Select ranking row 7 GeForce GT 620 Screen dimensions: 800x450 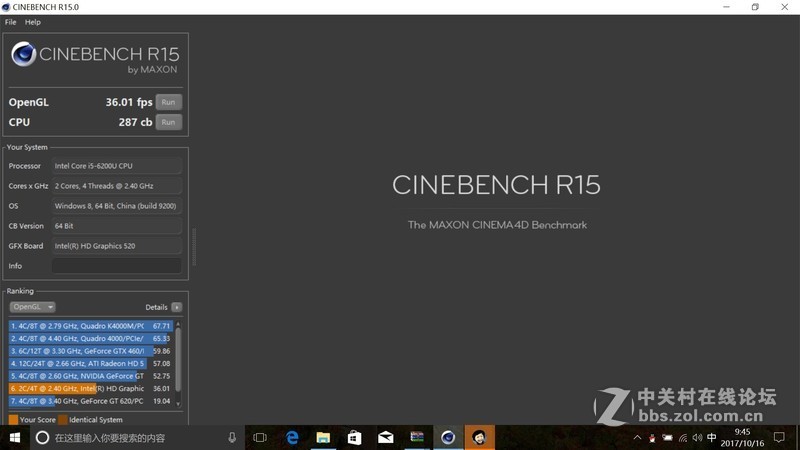(90, 401)
